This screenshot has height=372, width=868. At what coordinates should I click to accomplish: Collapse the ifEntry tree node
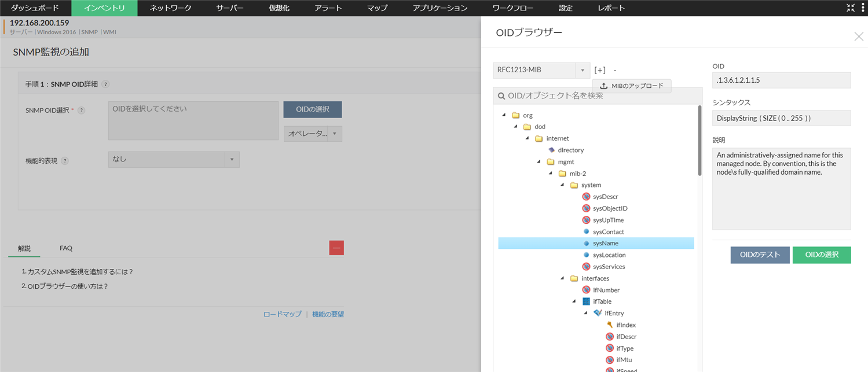586,313
